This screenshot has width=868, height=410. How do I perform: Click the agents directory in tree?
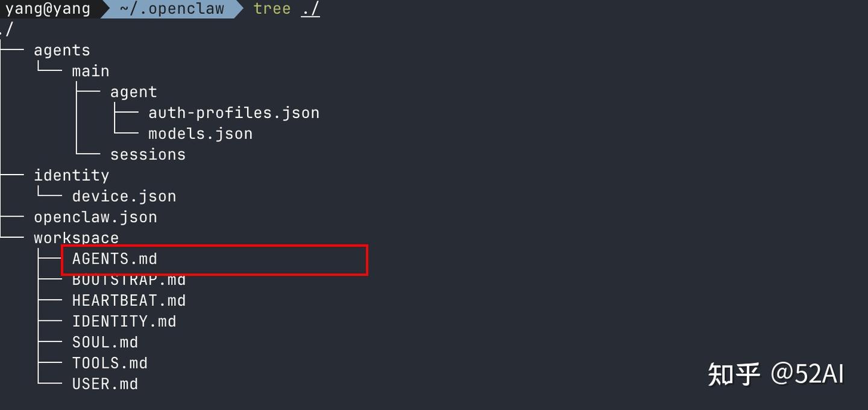pyautogui.click(x=61, y=51)
